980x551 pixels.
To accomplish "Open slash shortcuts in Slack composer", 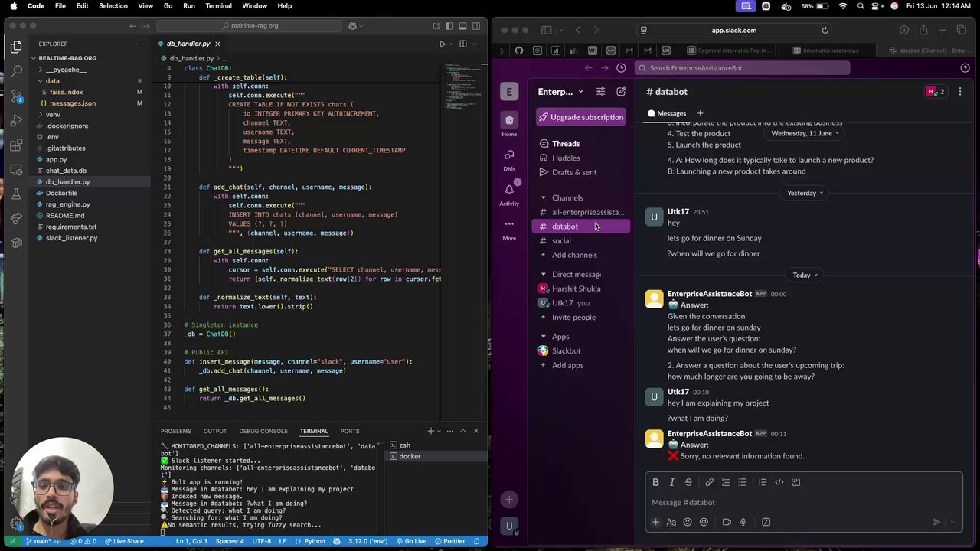I will coord(766,522).
